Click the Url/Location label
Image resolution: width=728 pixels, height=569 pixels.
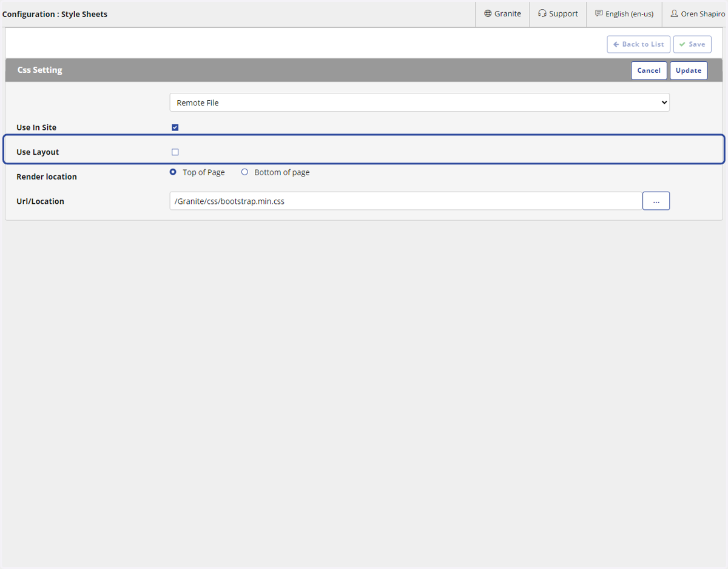pos(40,201)
